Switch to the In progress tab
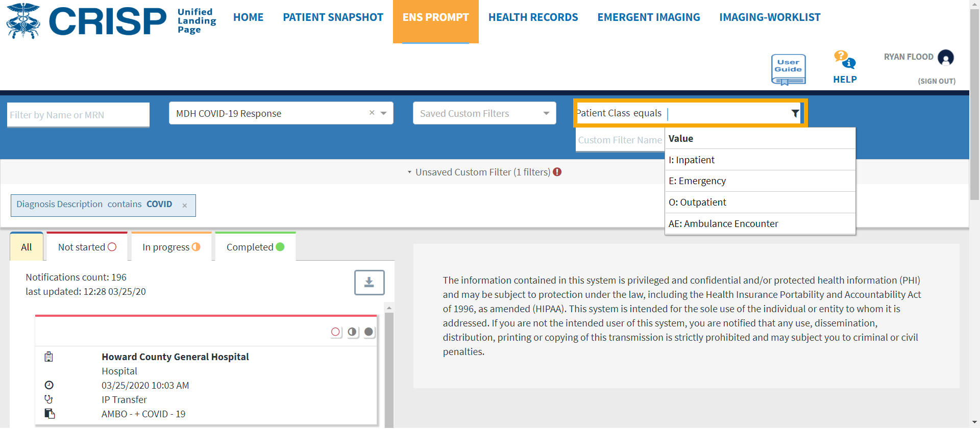Screen dimensions: 980x430 click(171, 247)
